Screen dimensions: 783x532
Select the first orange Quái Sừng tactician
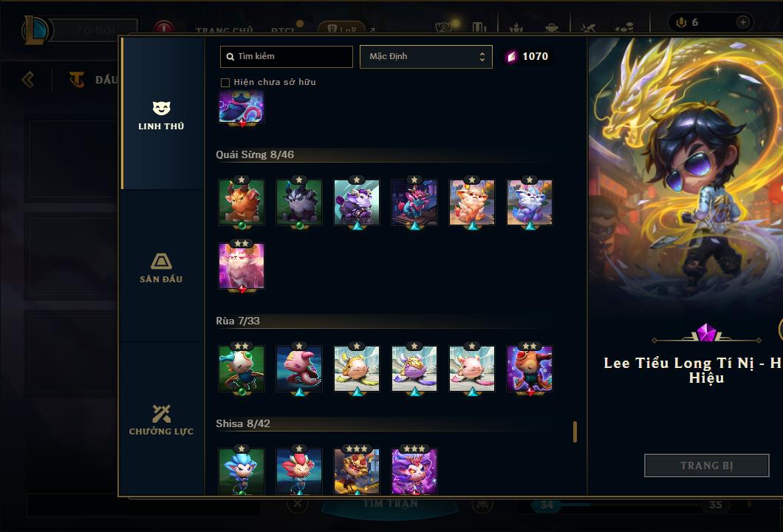(242, 202)
